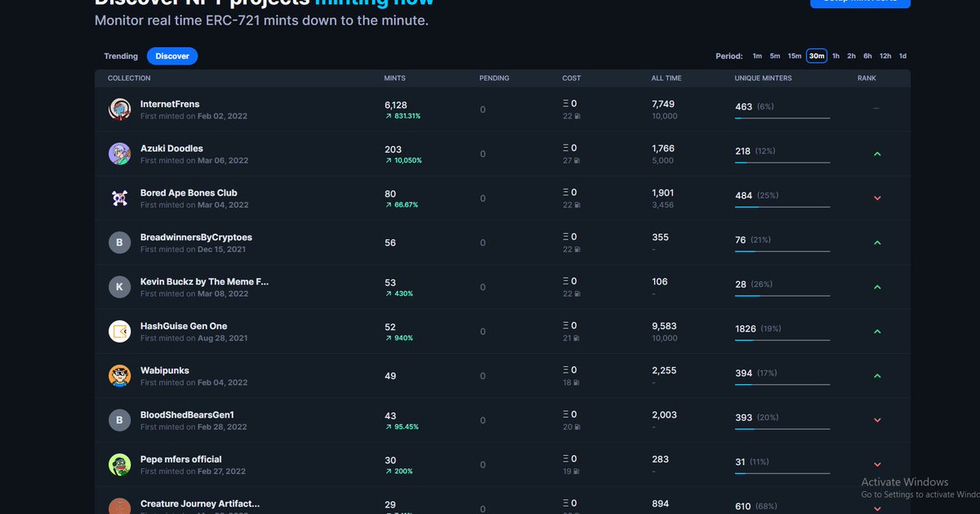Click the Azuki Doodles mints trend arrow 10,050%

[x=388, y=160]
